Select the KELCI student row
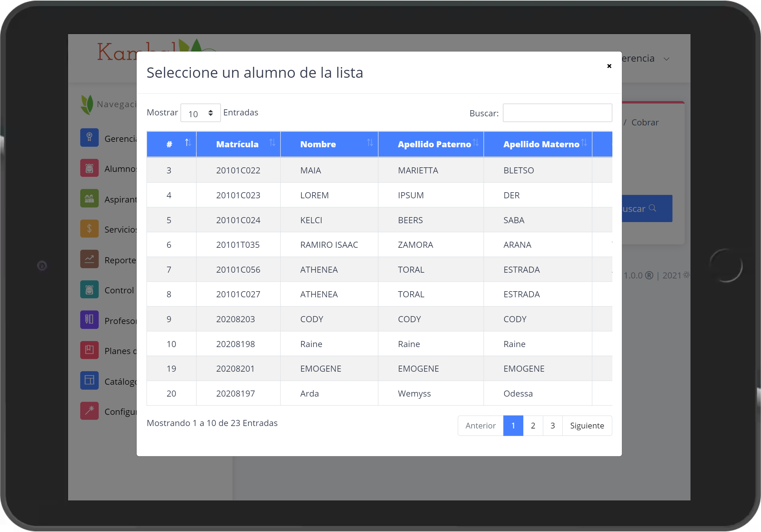Image resolution: width=761 pixels, height=532 pixels. [x=379, y=220]
